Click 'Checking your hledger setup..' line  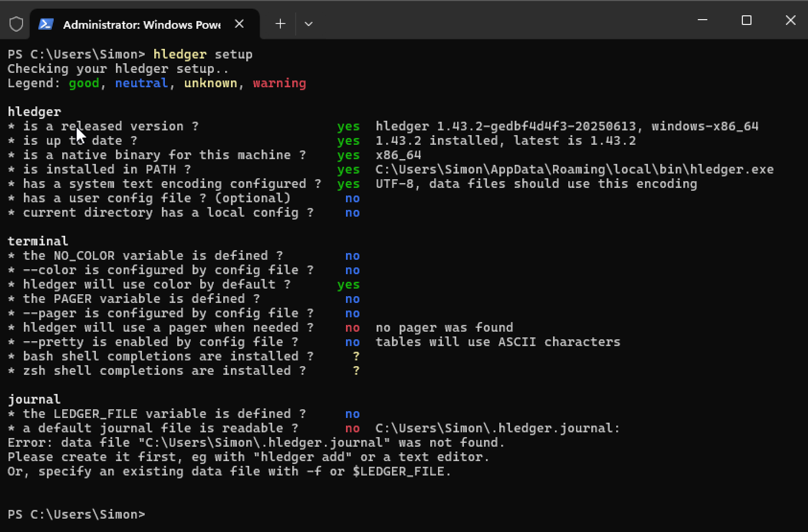pyautogui.click(x=118, y=69)
